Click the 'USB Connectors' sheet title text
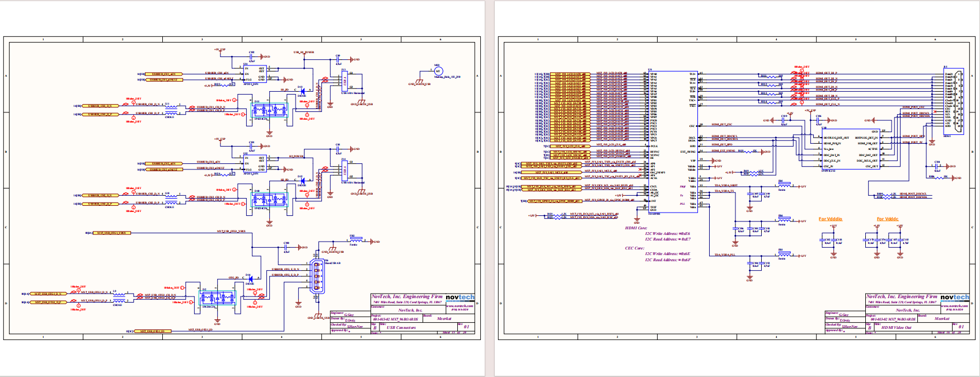Image resolution: width=980 pixels, height=377 pixels. (x=401, y=328)
